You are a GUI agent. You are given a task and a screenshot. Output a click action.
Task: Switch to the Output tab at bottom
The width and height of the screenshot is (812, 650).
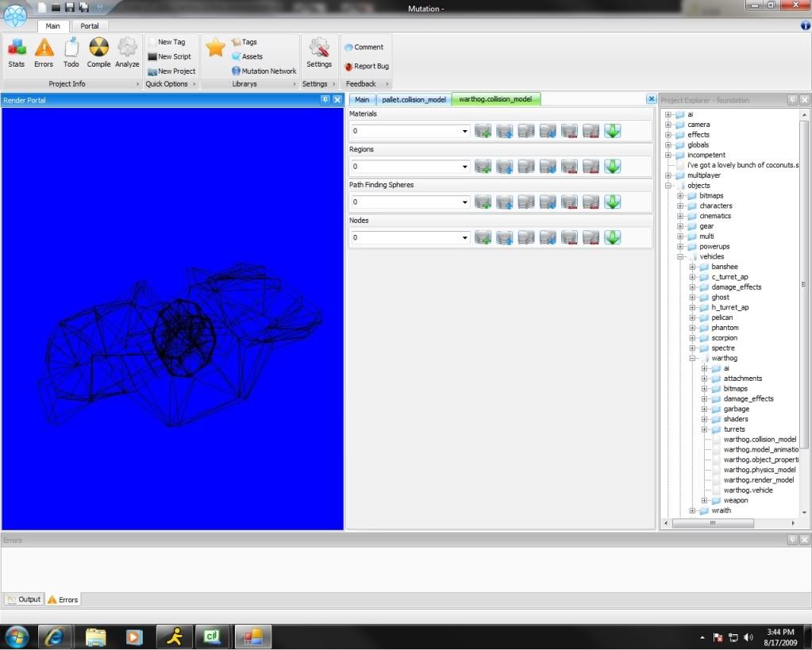pos(24,599)
